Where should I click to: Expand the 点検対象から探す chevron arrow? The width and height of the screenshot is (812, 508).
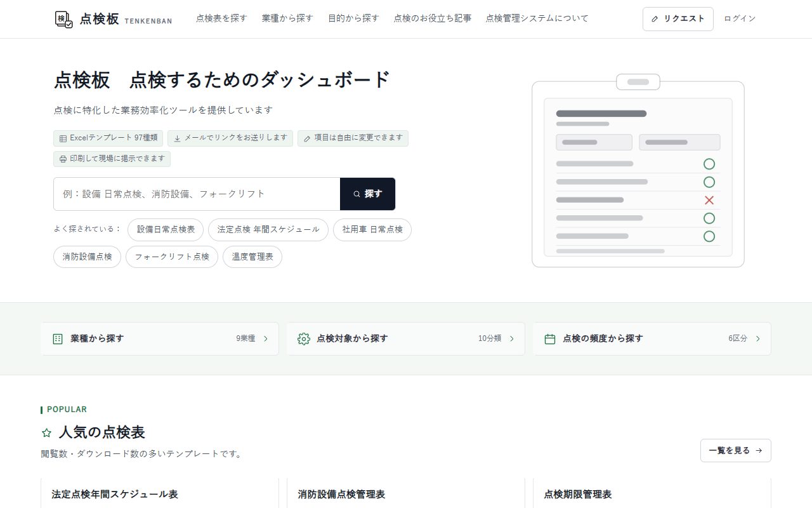click(x=512, y=339)
